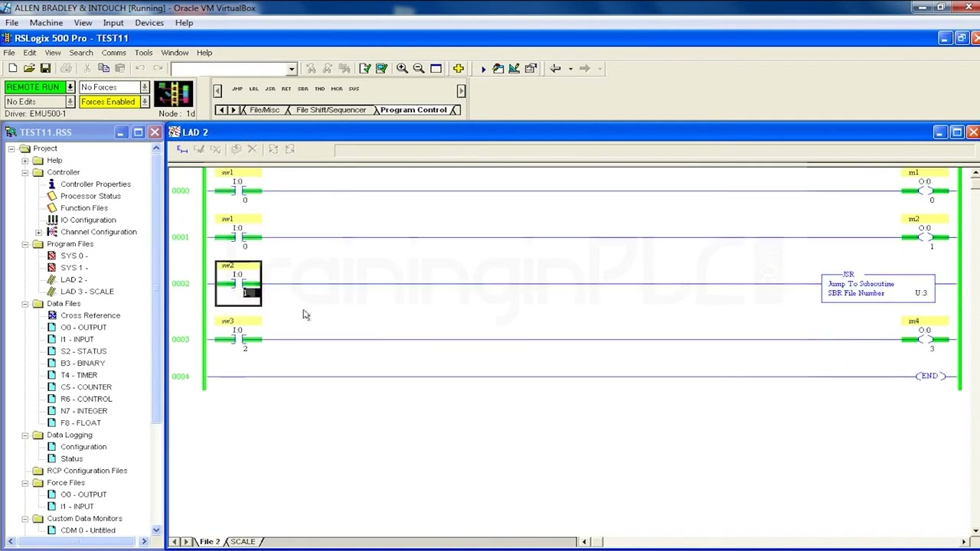Switch to File Shift/Sequencer instruction tab
Image resolution: width=980 pixels, height=551 pixels.
click(x=331, y=110)
